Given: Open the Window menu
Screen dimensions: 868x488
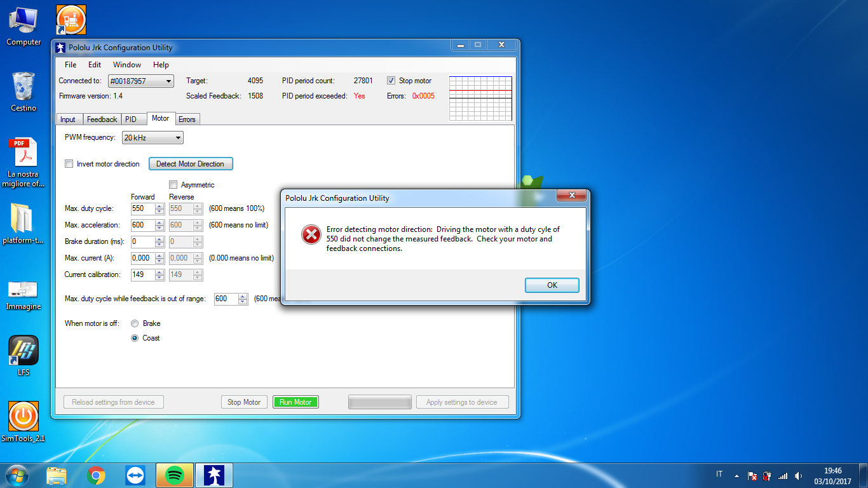Looking at the screenshot, I should point(127,65).
